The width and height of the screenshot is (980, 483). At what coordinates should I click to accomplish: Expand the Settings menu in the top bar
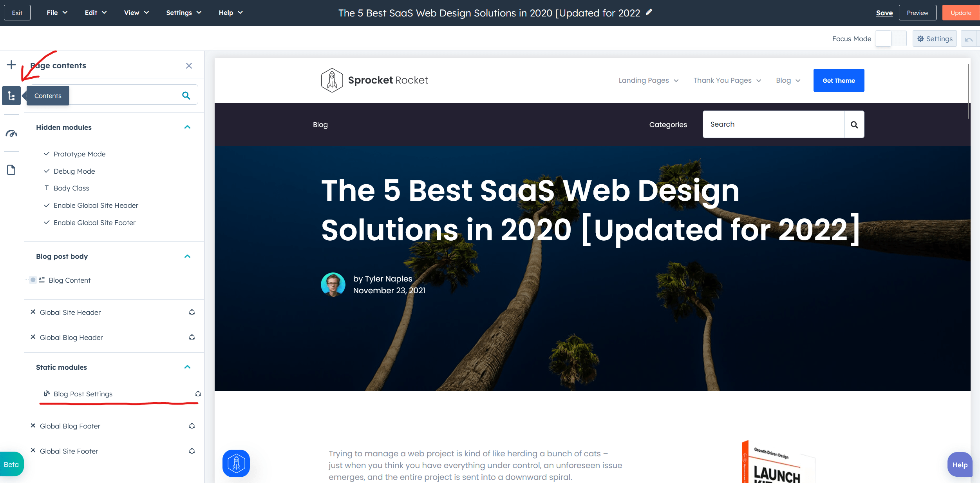coord(183,12)
